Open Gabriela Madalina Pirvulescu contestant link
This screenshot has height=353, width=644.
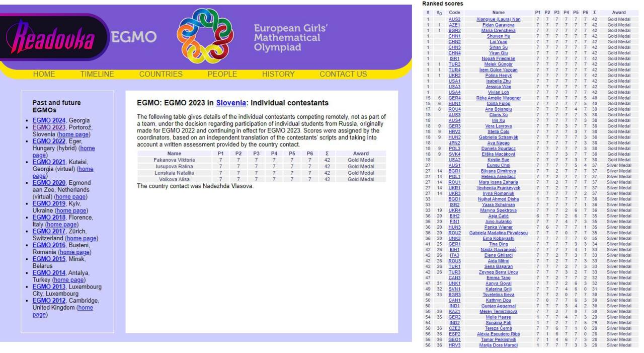pos(499,233)
